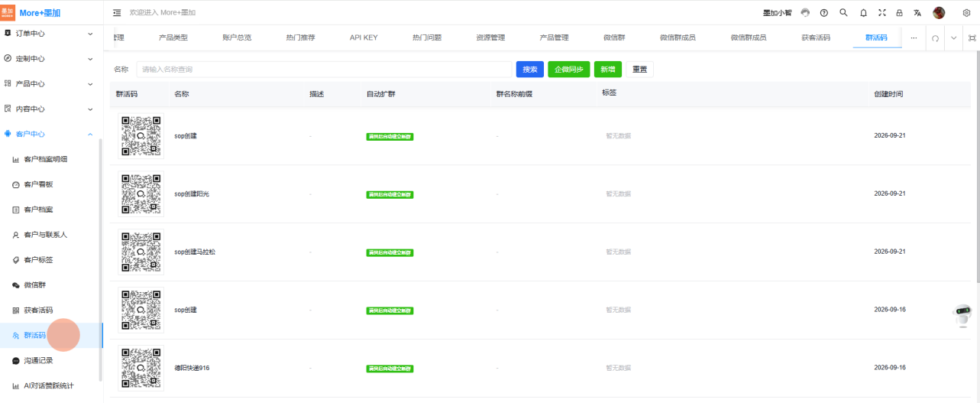Open the QR code of 德阳快递916
This screenshot has width=980, height=403.
tap(141, 368)
